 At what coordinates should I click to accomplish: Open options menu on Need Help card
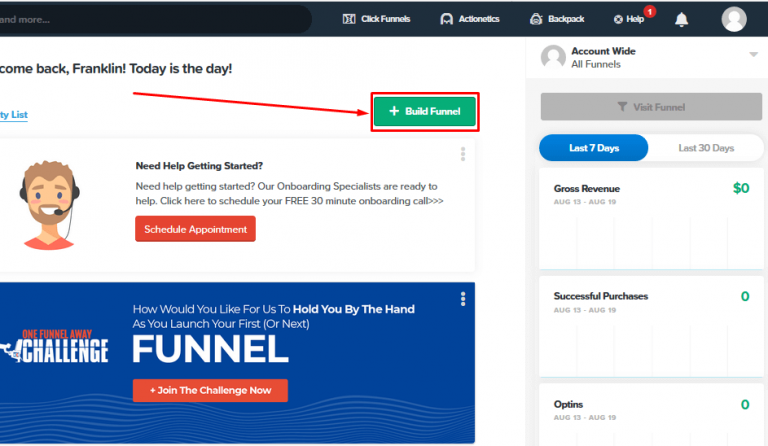(x=463, y=154)
